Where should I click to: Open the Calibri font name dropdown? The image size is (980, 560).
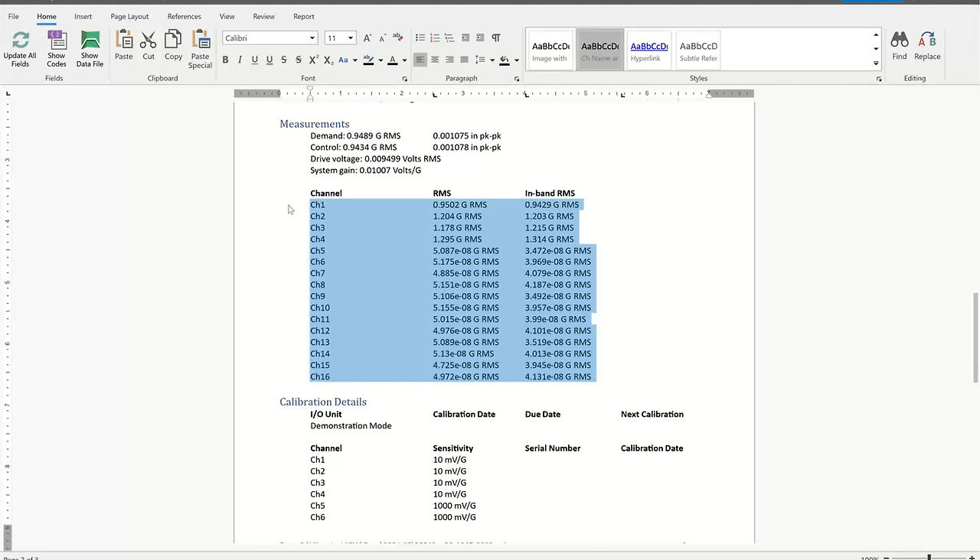click(312, 38)
